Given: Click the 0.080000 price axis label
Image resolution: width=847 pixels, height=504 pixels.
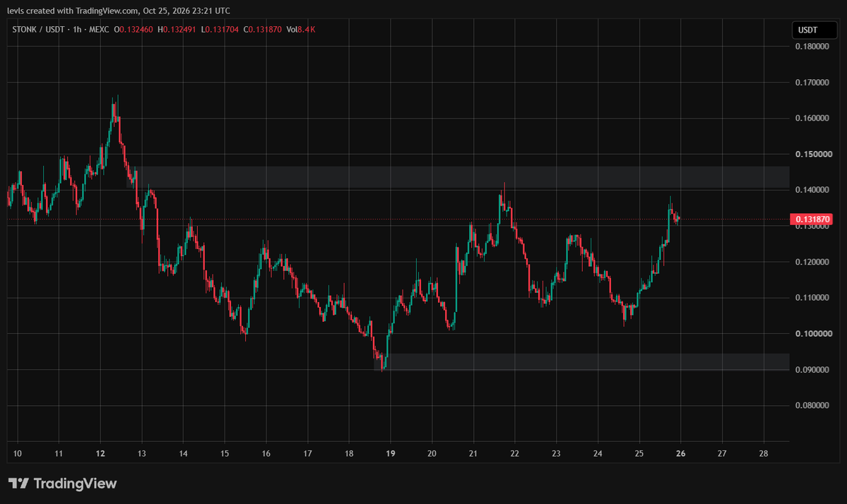Looking at the screenshot, I should pyautogui.click(x=812, y=406).
